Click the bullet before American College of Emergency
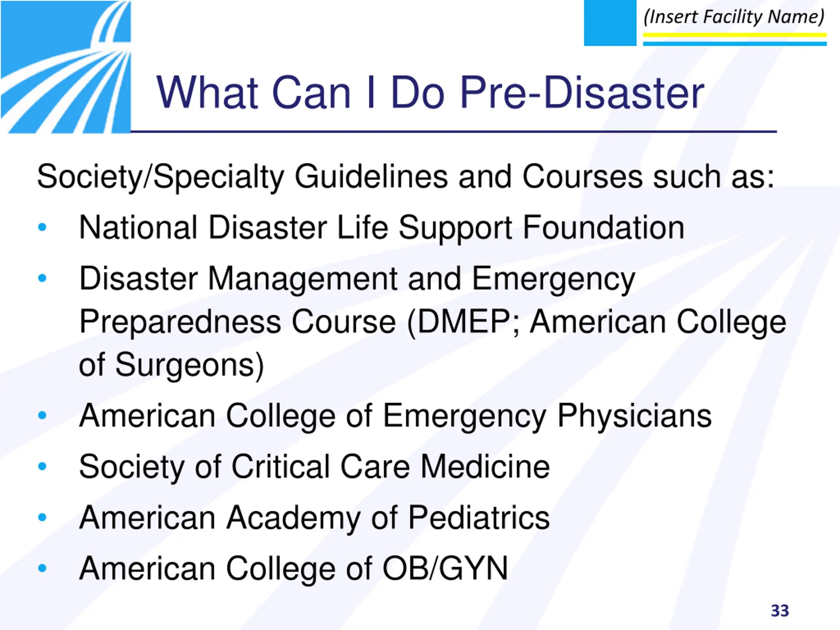The width and height of the screenshot is (840, 630). point(42,415)
